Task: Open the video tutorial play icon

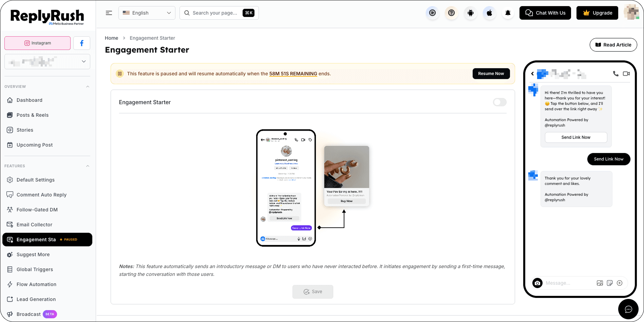Action: (x=432, y=13)
